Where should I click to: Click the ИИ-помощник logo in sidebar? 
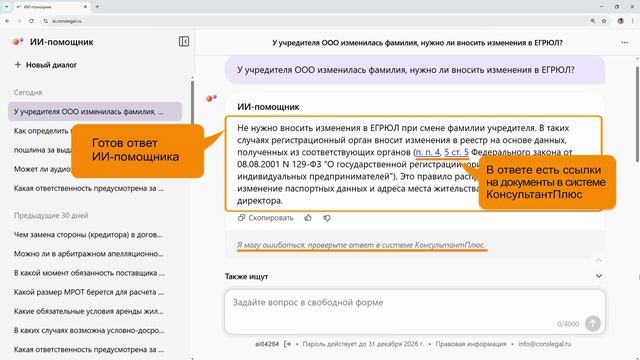[18, 42]
